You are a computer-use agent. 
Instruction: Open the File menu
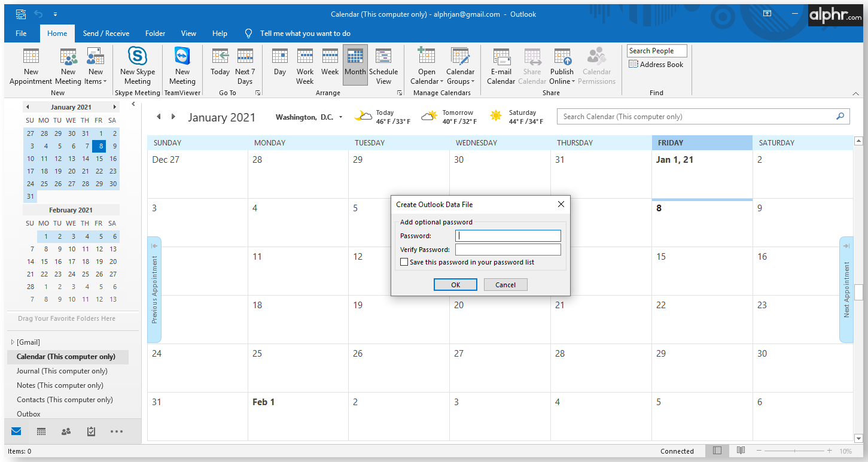21,34
